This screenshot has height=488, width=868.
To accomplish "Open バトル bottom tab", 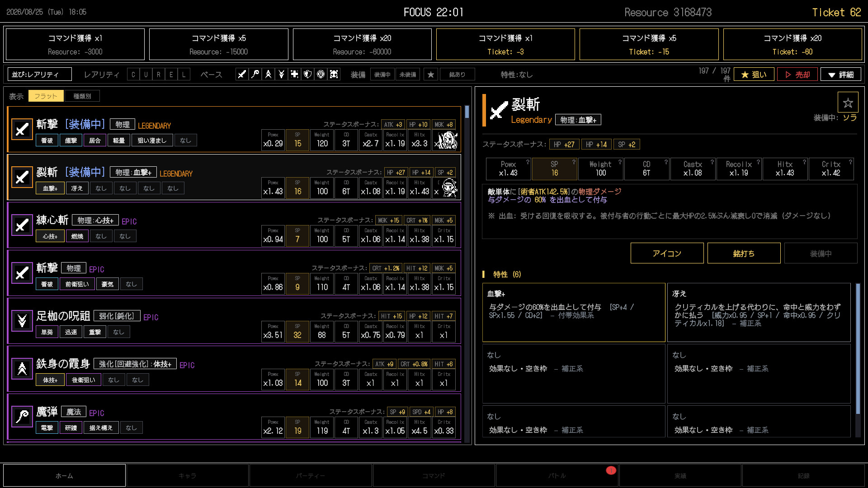I will tap(557, 476).
